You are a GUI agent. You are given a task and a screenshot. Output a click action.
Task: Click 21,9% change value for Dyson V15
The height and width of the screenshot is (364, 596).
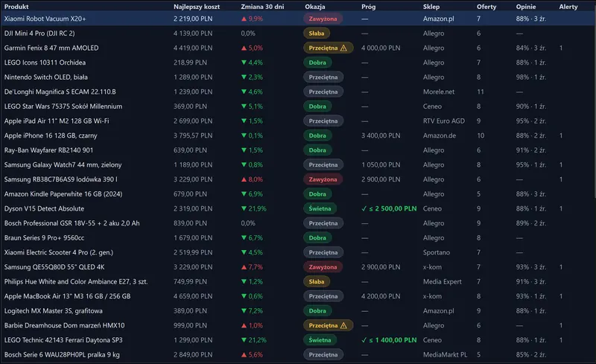tap(257, 208)
